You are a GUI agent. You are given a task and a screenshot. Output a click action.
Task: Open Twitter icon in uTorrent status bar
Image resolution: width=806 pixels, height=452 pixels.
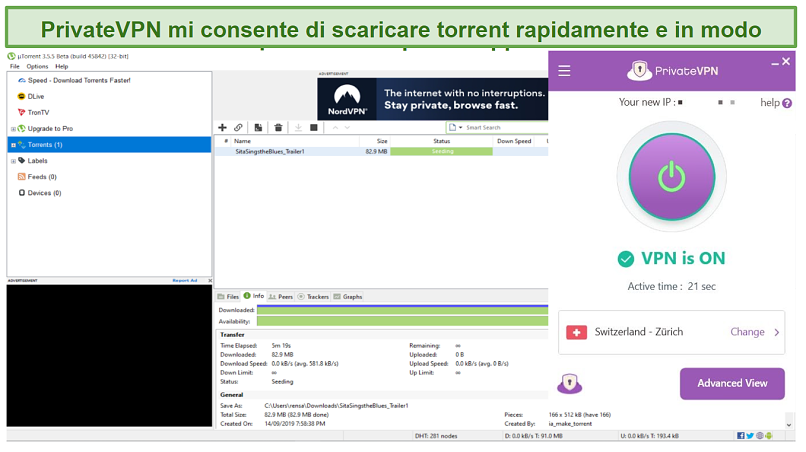pos(750,436)
